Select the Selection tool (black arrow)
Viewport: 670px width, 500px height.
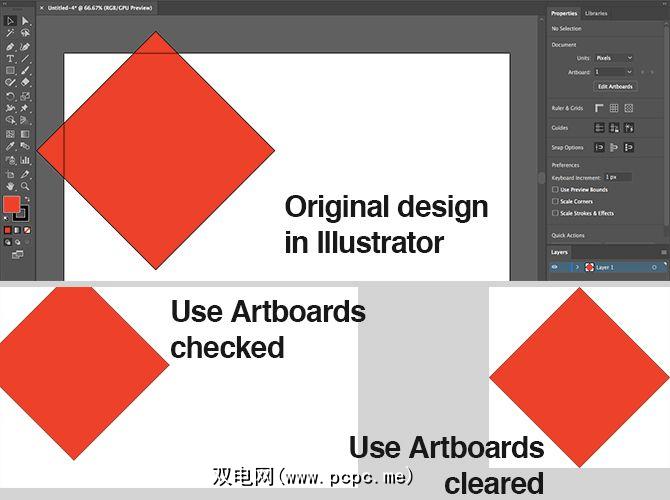[x=10, y=21]
